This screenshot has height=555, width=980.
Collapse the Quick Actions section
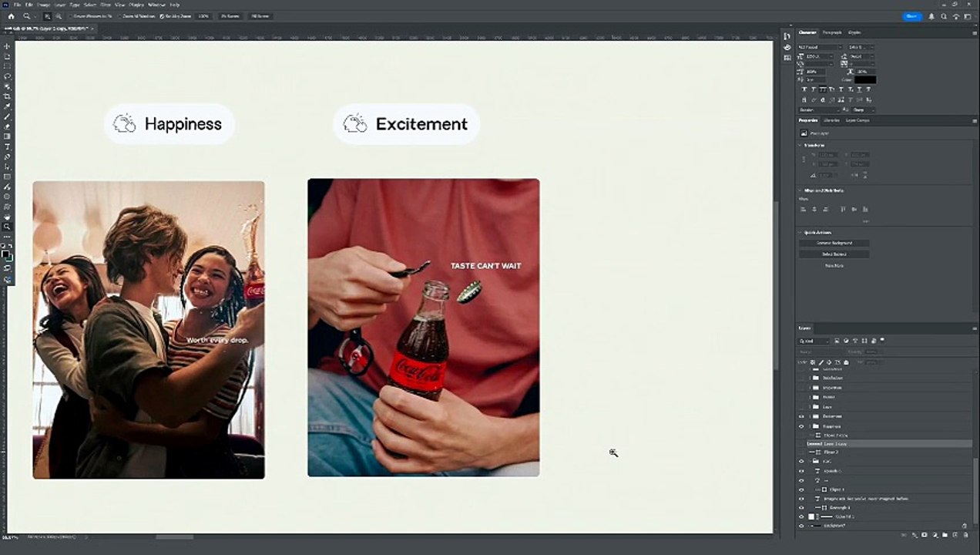click(x=799, y=233)
